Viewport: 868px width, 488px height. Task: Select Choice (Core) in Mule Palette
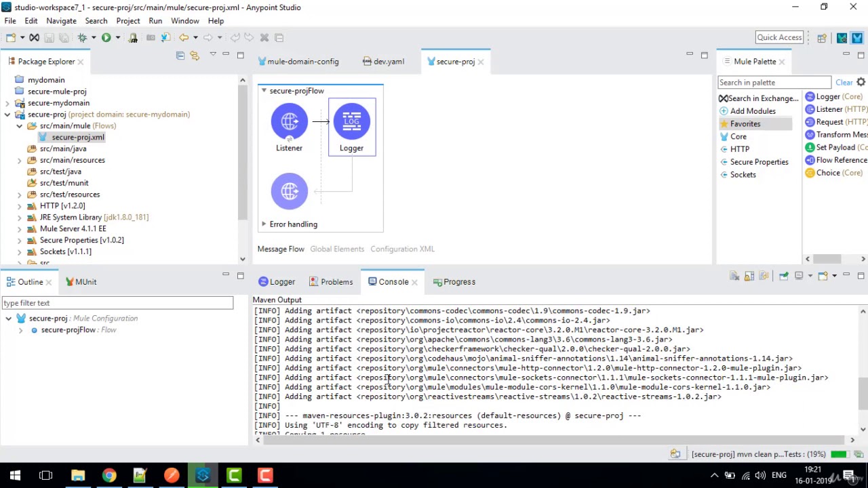coord(833,173)
